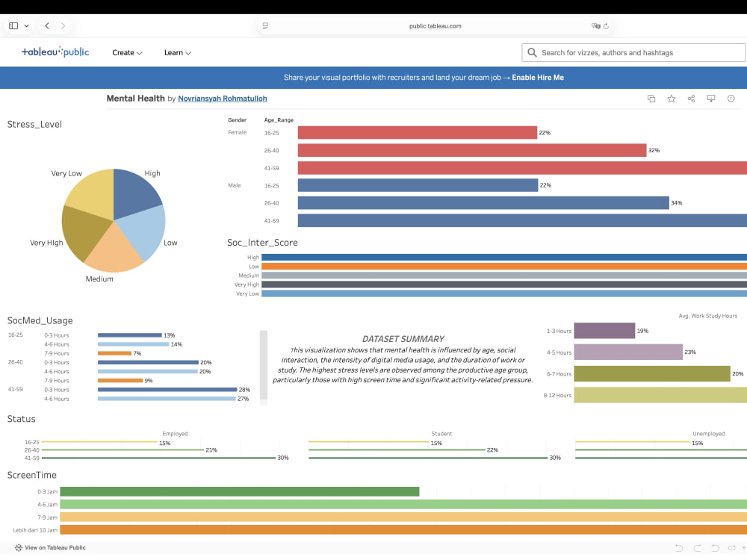Go forward to the next page
The width and height of the screenshot is (747, 560).
63,25
